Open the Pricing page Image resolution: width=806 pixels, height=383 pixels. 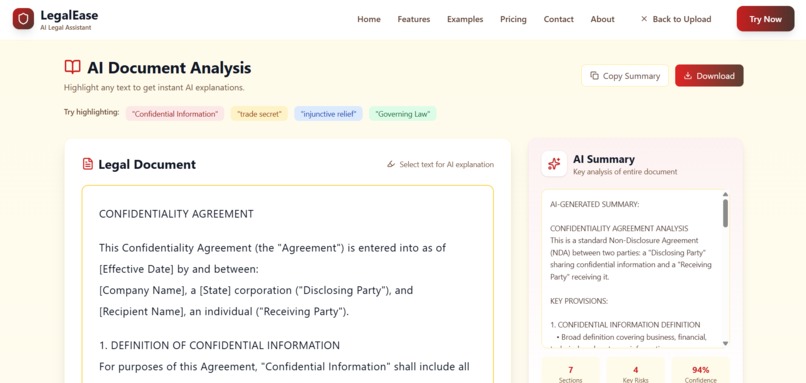(x=514, y=19)
